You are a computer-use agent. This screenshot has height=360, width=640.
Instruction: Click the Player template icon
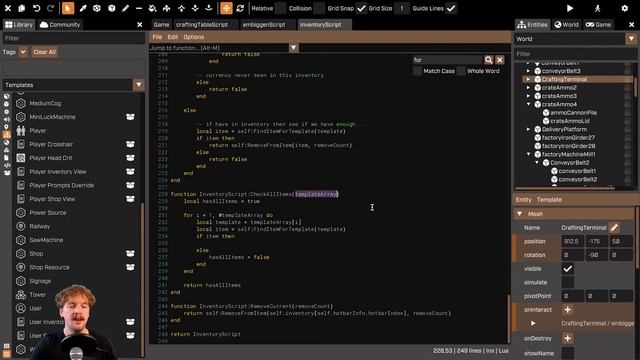pos(21,131)
